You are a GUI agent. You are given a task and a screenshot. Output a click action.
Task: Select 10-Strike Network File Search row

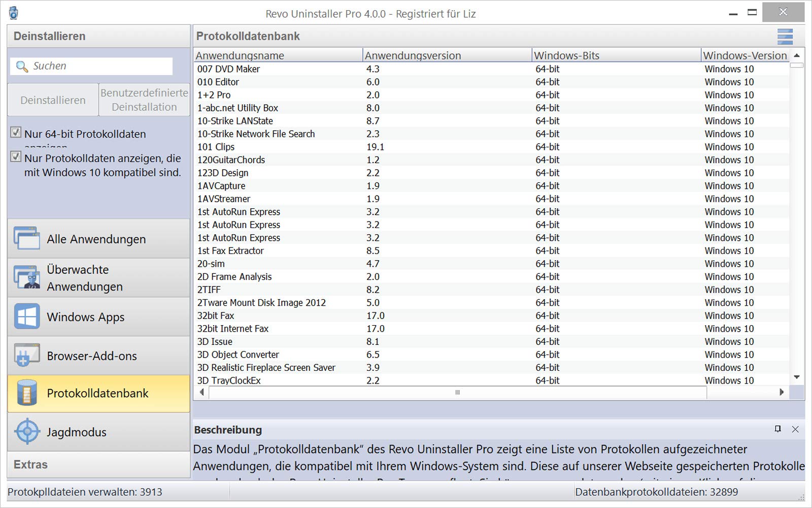[x=491, y=134]
